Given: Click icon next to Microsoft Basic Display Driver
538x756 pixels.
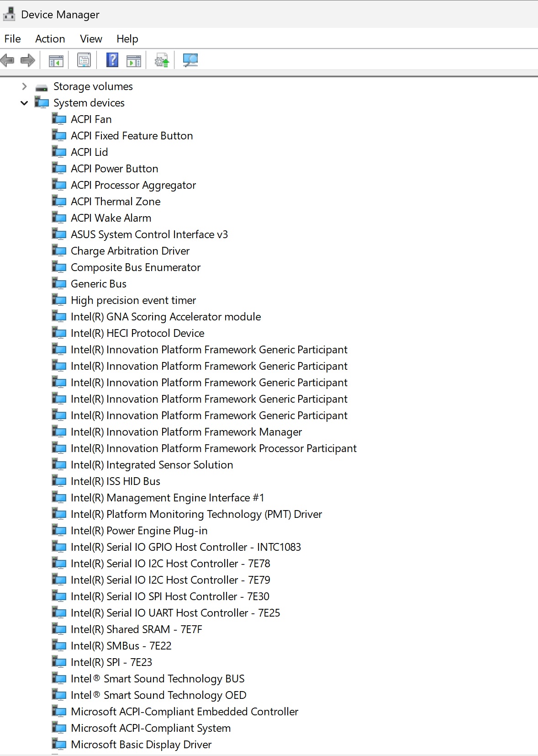Looking at the screenshot, I should (59, 744).
